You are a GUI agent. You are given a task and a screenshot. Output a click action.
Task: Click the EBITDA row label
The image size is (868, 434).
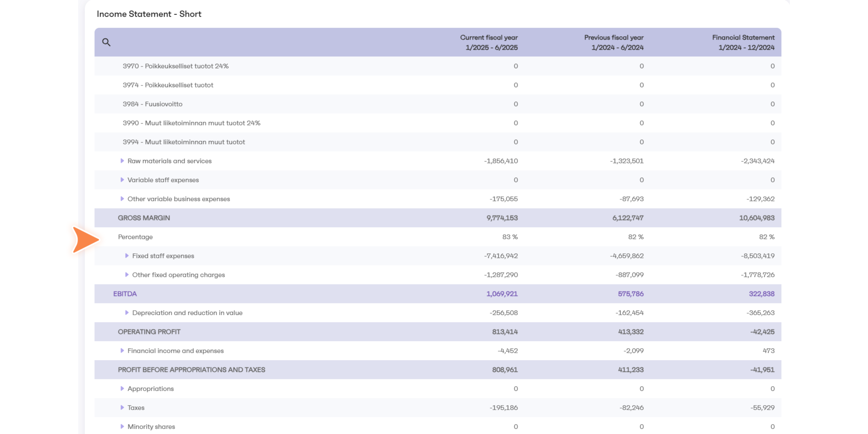(125, 294)
